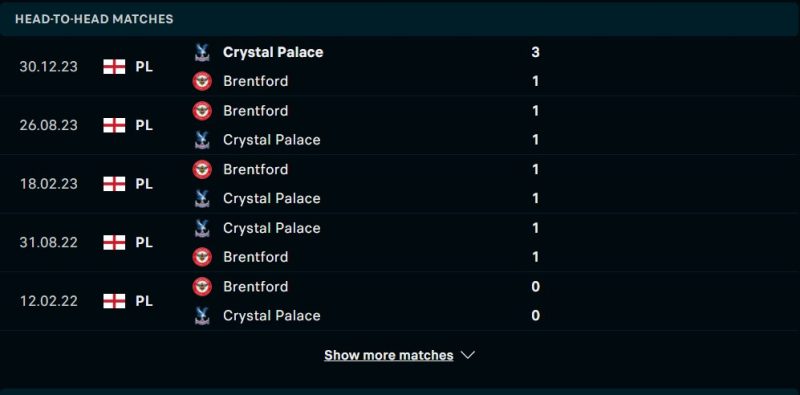Expand list with Show more matches chevron
This screenshot has width=800, height=395.
click(468, 355)
